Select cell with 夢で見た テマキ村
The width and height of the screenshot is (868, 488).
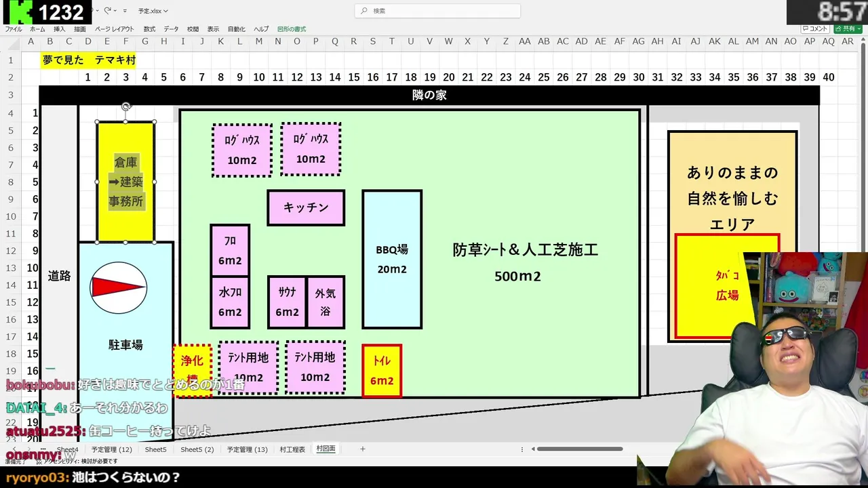(89, 60)
